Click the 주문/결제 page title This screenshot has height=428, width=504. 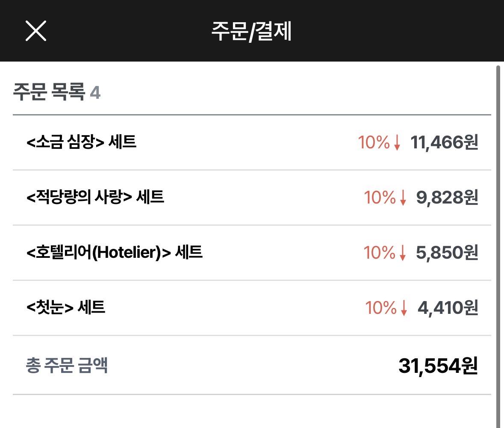pos(251,31)
